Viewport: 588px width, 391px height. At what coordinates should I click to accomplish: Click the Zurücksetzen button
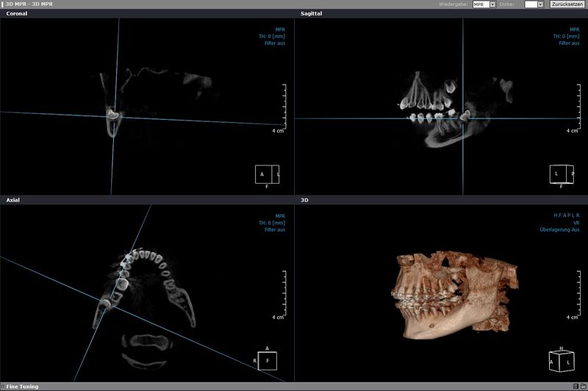point(567,4)
